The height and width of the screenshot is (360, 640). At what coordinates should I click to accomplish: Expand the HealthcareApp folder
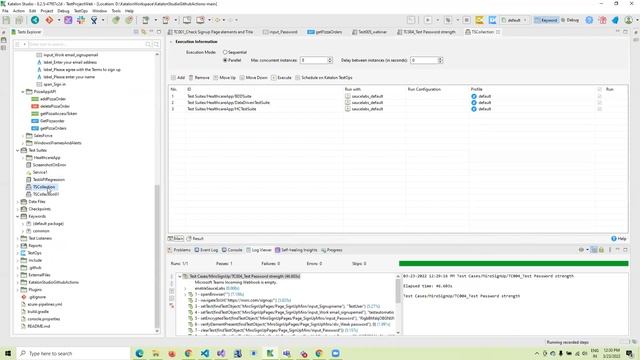(23, 158)
